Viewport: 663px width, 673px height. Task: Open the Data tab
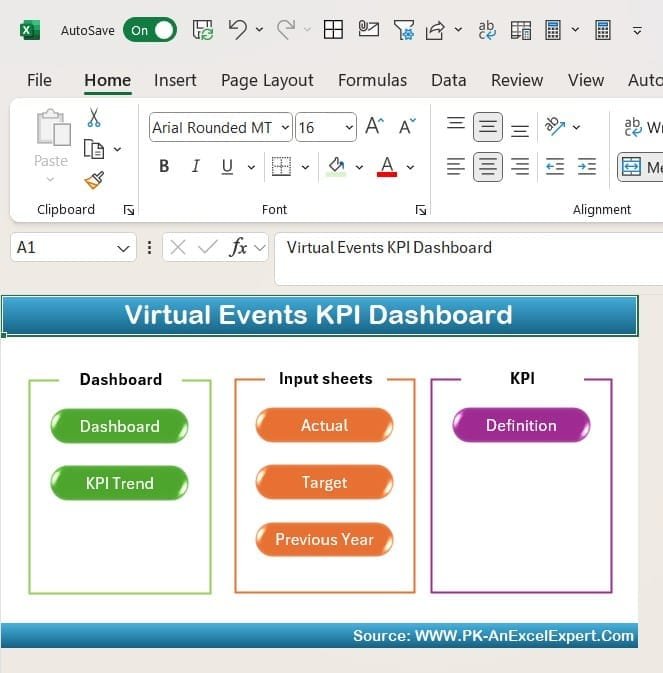[448, 80]
